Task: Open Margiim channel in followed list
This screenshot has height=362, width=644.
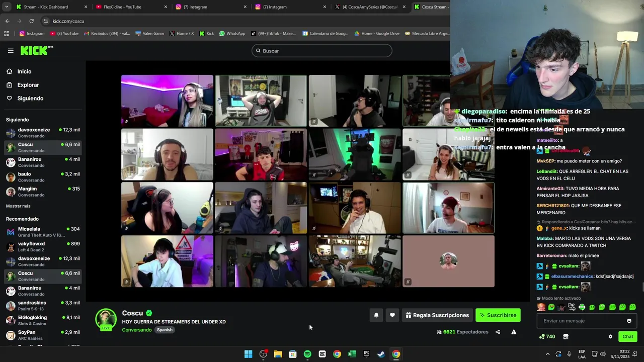Action: (x=43, y=192)
